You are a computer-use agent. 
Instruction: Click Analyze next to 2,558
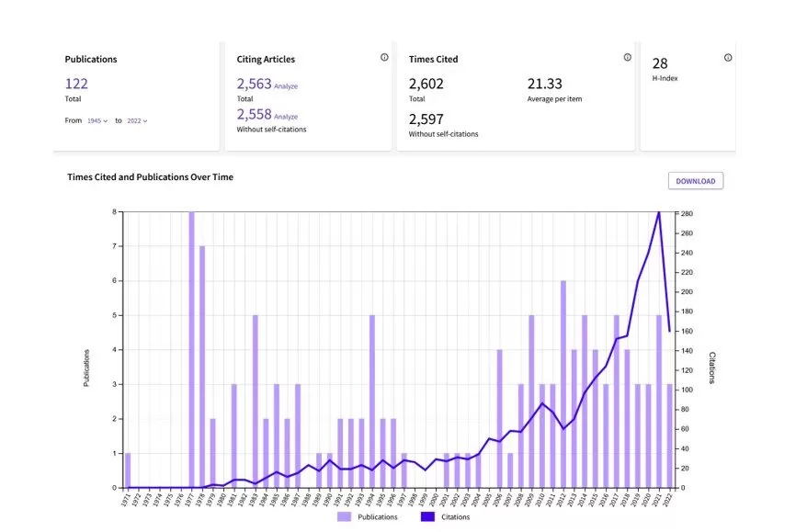tap(286, 117)
